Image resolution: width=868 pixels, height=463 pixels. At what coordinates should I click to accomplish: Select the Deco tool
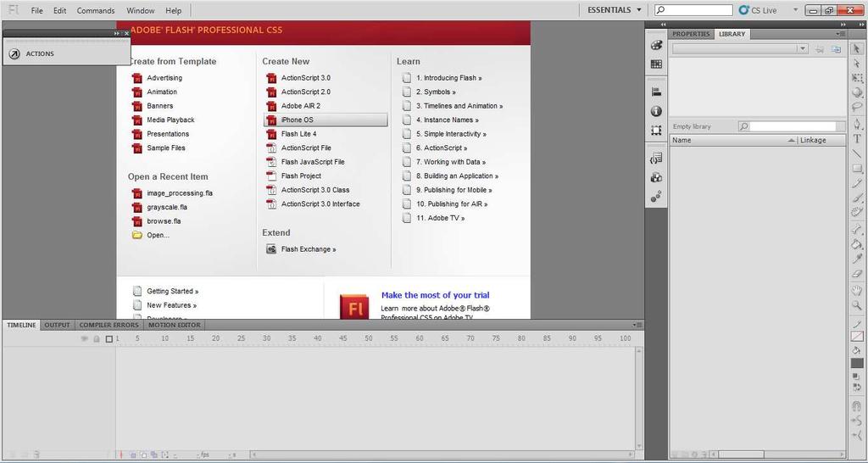click(857, 211)
